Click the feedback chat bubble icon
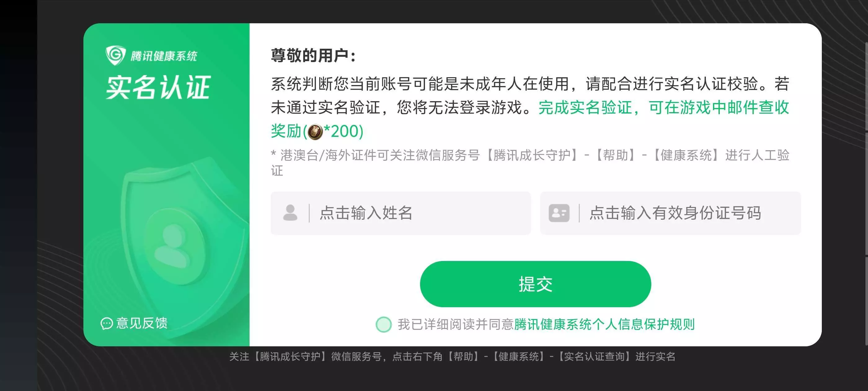This screenshot has height=391, width=868. [106, 324]
